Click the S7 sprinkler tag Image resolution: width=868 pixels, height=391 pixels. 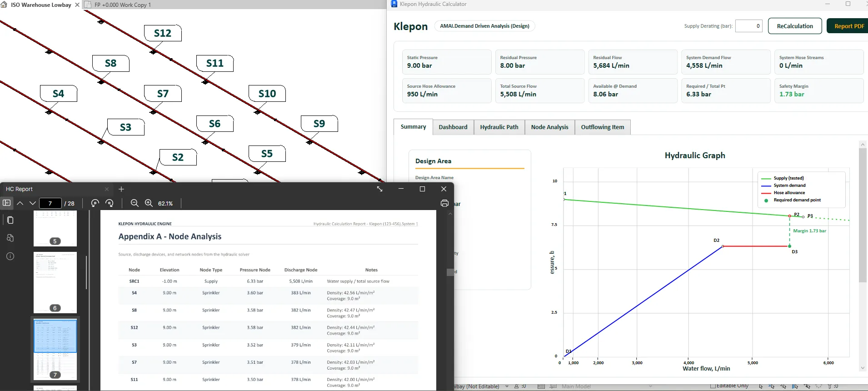click(163, 94)
